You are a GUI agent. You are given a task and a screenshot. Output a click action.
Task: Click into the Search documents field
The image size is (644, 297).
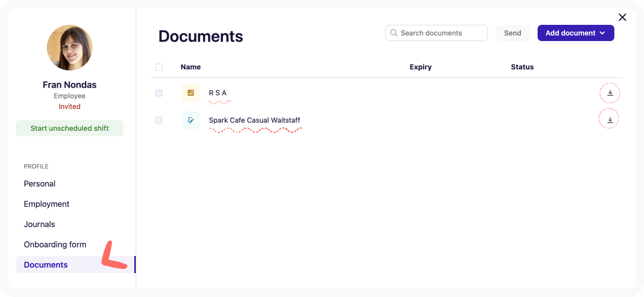click(436, 33)
